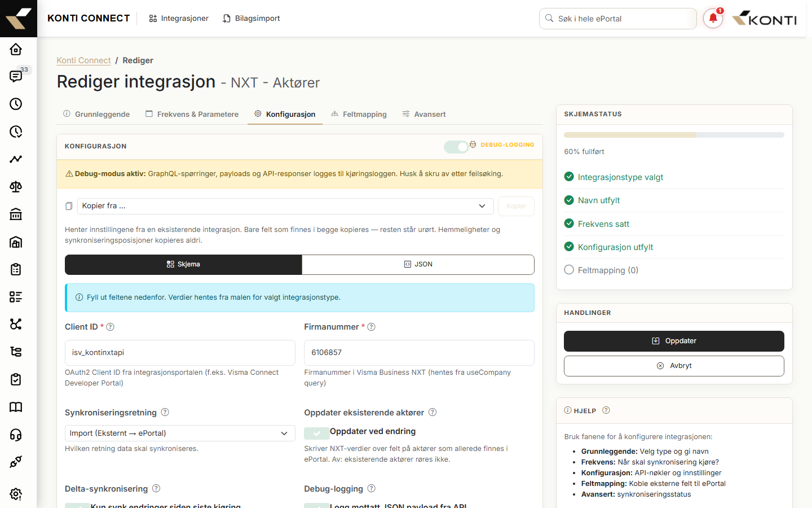This screenshot has height=508, width=812.
Task: Open the clipboard checkmark sidebar icon
Action: click(x=16, y=379)
